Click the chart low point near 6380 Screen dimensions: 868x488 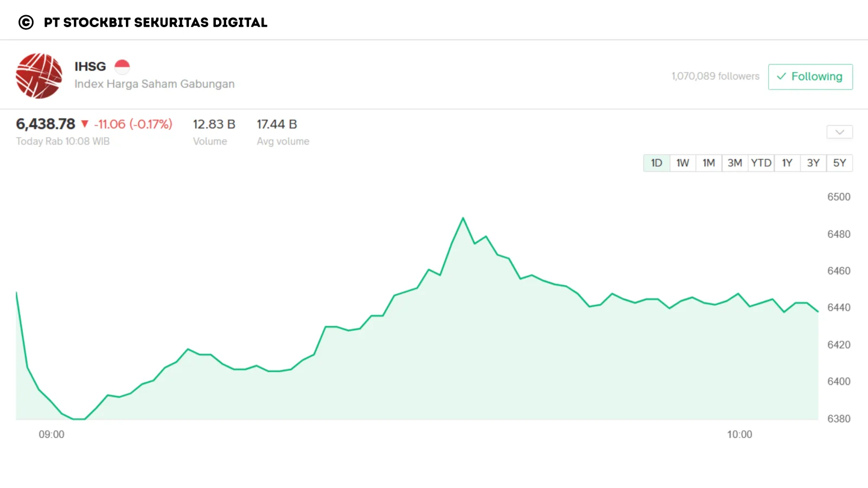[x=79, y=419]
